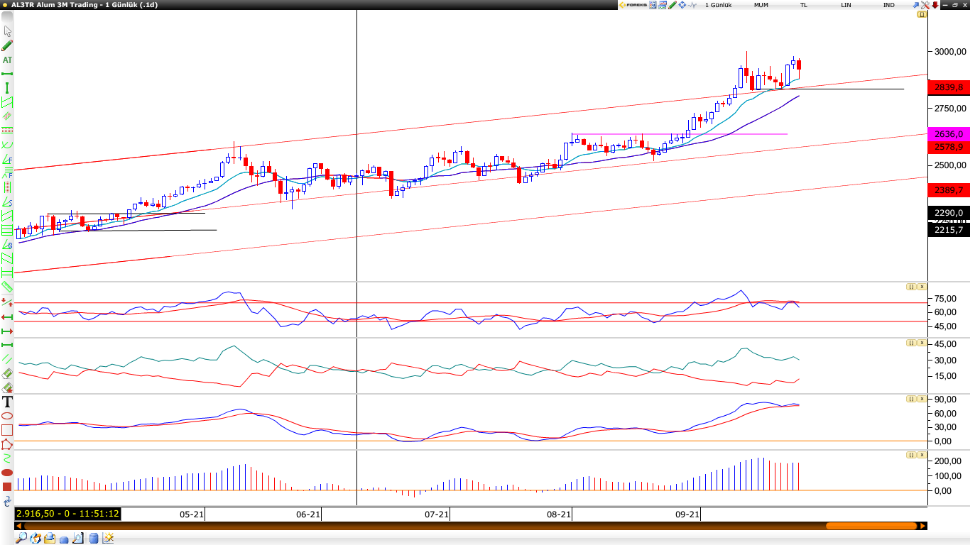Open the IND indicators menu
Screen dimensions: 980x545
tap(889, 5)
